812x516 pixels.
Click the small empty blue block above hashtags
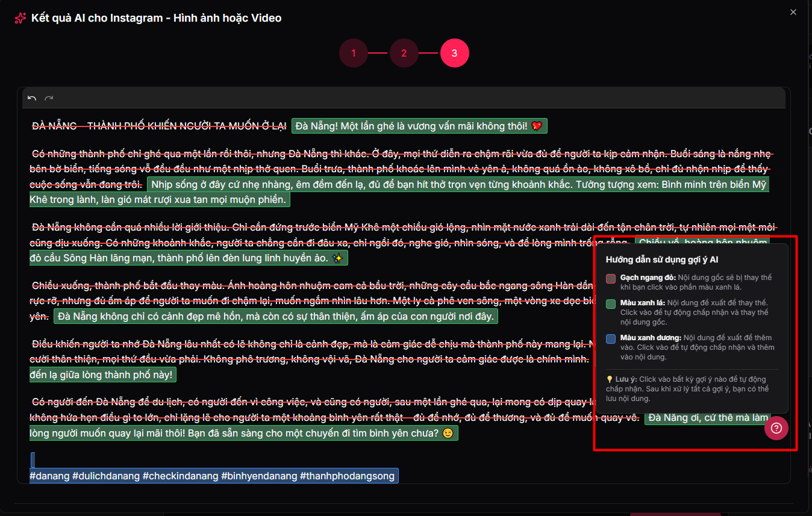pyautogui.click(x=33, y=460)
